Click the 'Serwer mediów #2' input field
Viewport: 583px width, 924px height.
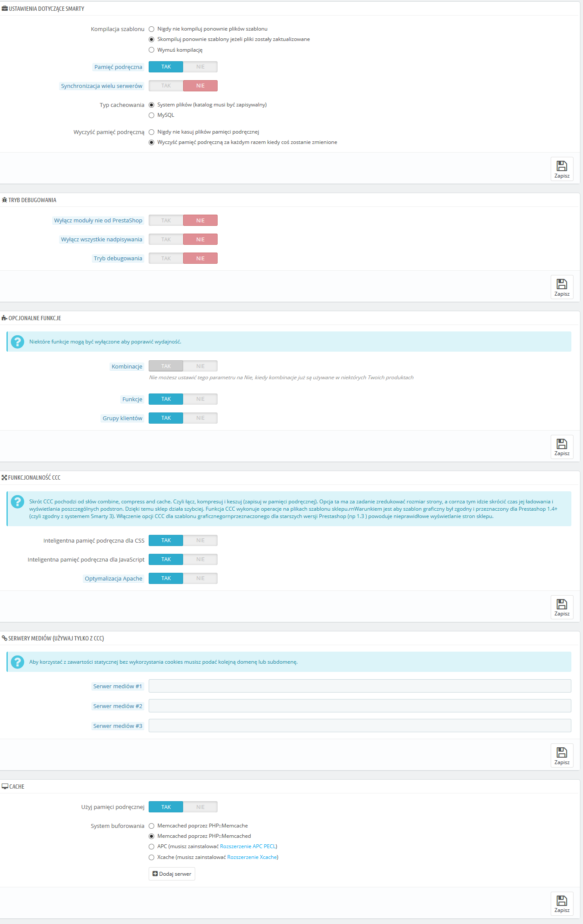[360, 706]
